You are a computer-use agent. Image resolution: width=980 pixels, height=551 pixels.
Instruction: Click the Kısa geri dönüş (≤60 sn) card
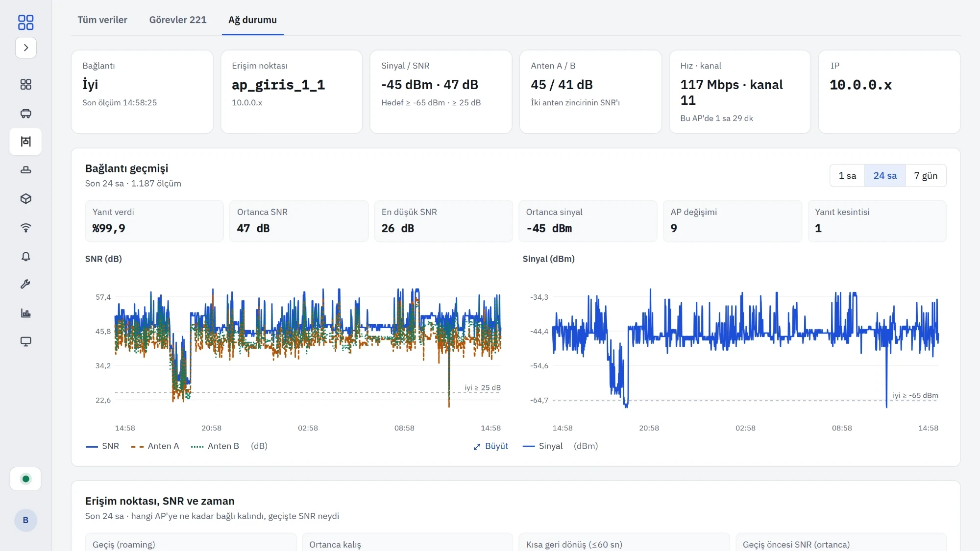pyautogui.click(x=624, y=542)
